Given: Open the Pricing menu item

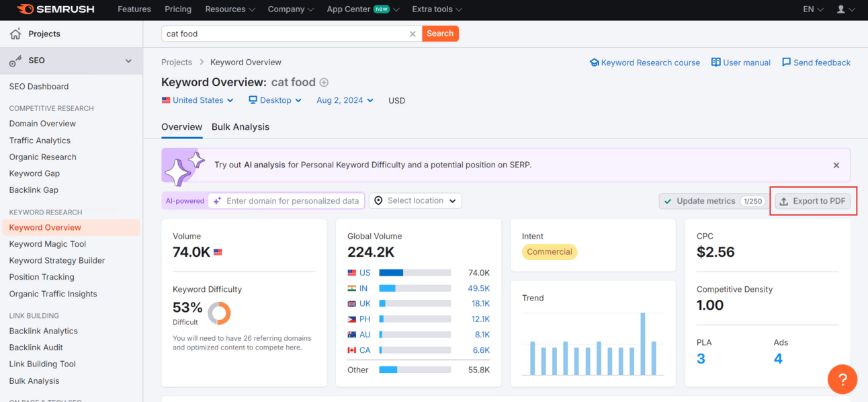Looking at the screenshot, I should [178, 9].
